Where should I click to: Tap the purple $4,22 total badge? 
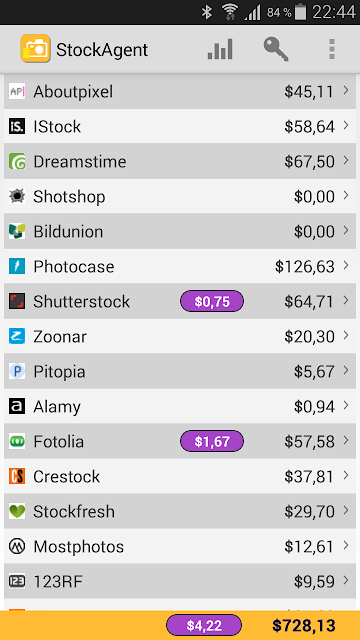(x=204, y=625)
